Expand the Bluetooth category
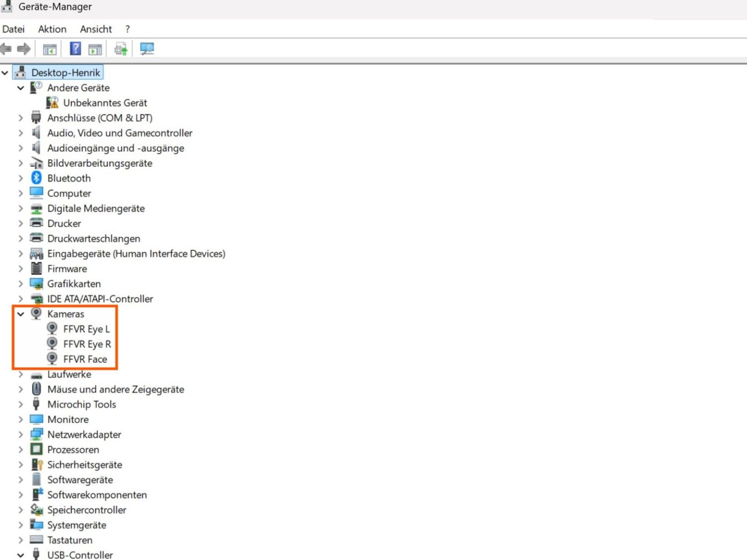Viewport: 747px width, 560px height. [20, 178]
